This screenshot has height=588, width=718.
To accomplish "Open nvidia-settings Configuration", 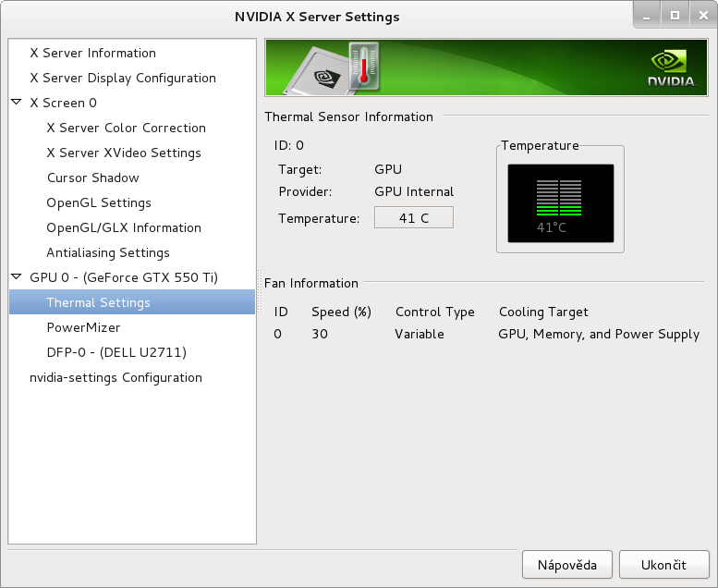I will (x=116, y=377).
